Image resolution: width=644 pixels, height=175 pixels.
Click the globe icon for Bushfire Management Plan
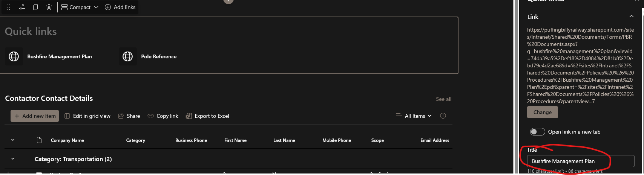coord(14,56)
